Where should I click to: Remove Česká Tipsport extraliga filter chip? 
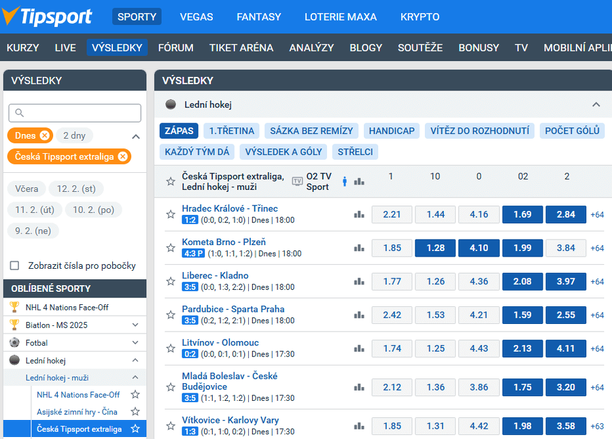tap(122, 156)
